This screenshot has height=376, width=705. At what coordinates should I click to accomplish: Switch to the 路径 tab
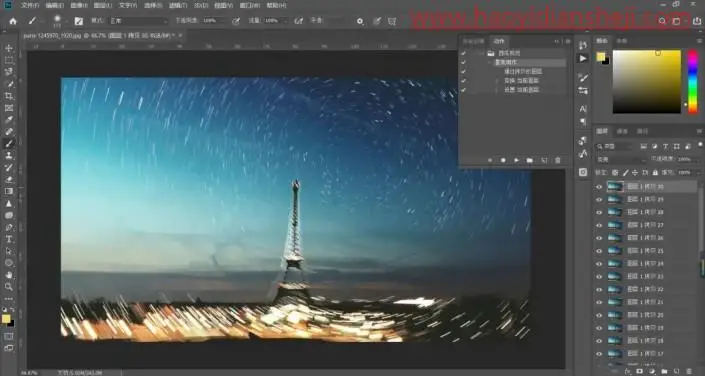(x=643, y=131)
